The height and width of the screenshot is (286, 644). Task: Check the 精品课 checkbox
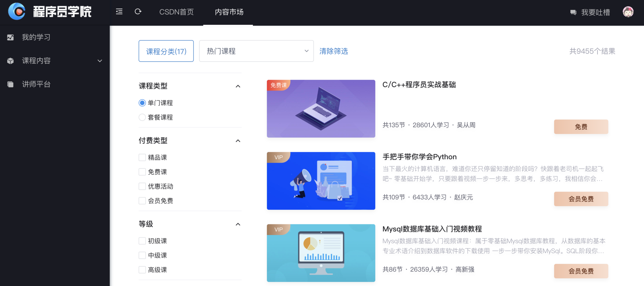pyautogui.click(x=142, y=157)
